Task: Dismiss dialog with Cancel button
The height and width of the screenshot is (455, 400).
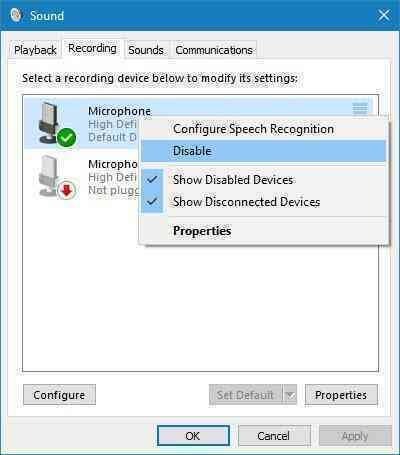Action: point(274,436)
